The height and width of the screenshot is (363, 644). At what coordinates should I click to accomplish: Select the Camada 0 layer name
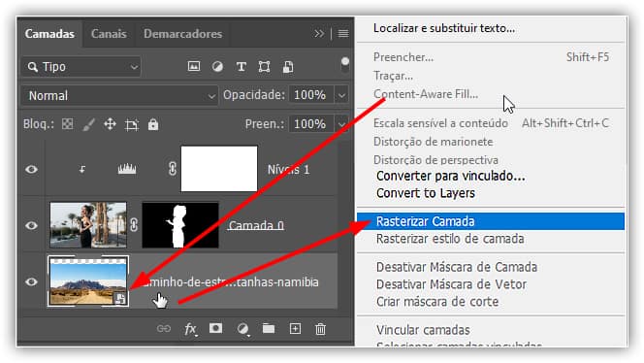click(256, 225)
